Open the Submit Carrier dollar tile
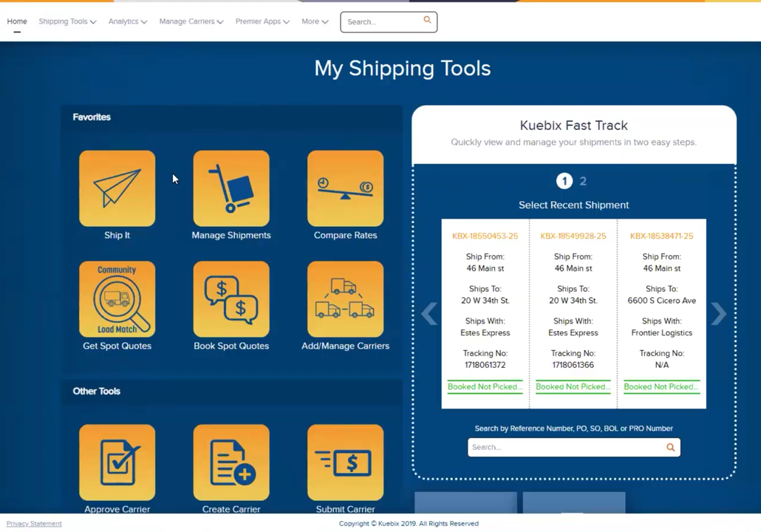761x532 pixels. coord(345,463)
